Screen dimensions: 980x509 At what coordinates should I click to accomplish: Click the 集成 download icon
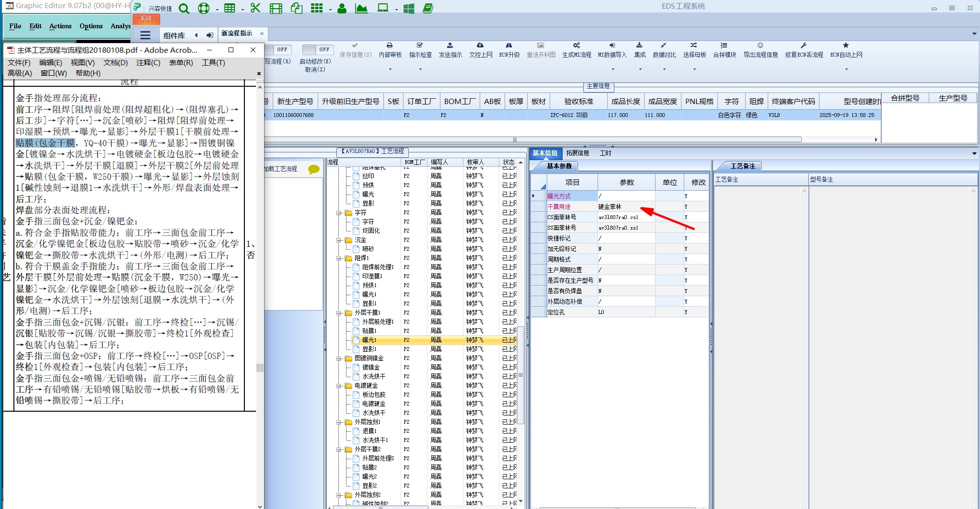coord(640,45)
